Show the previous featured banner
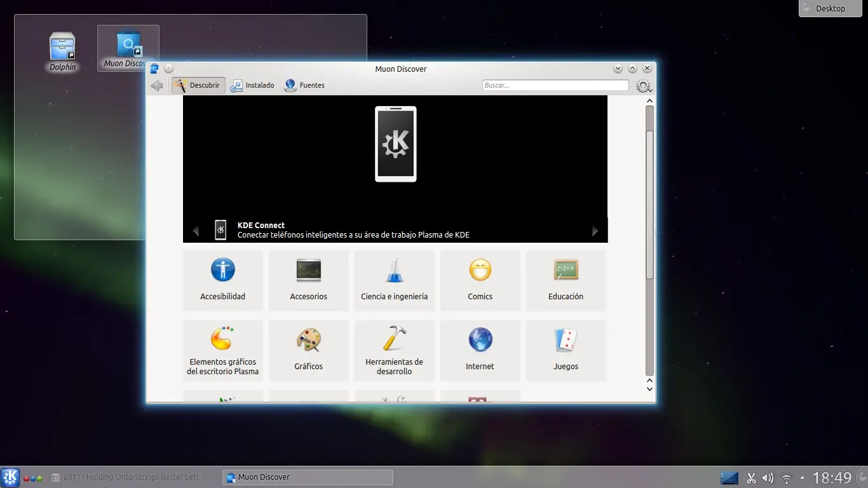 [x=196, y=231]
